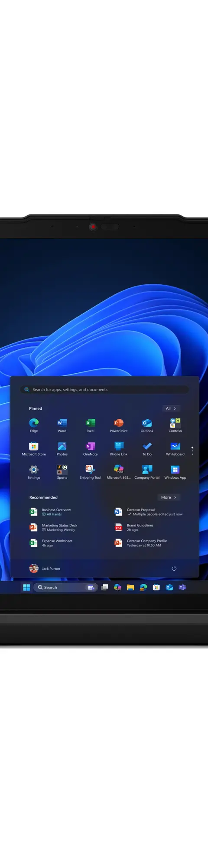Open the Contoso Proposal document

point(149,512)
